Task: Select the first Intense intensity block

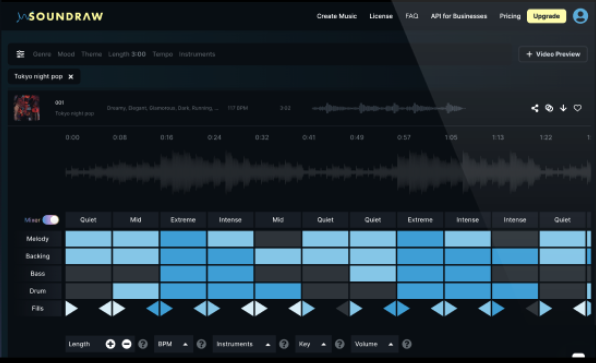Action: [230, 220]
